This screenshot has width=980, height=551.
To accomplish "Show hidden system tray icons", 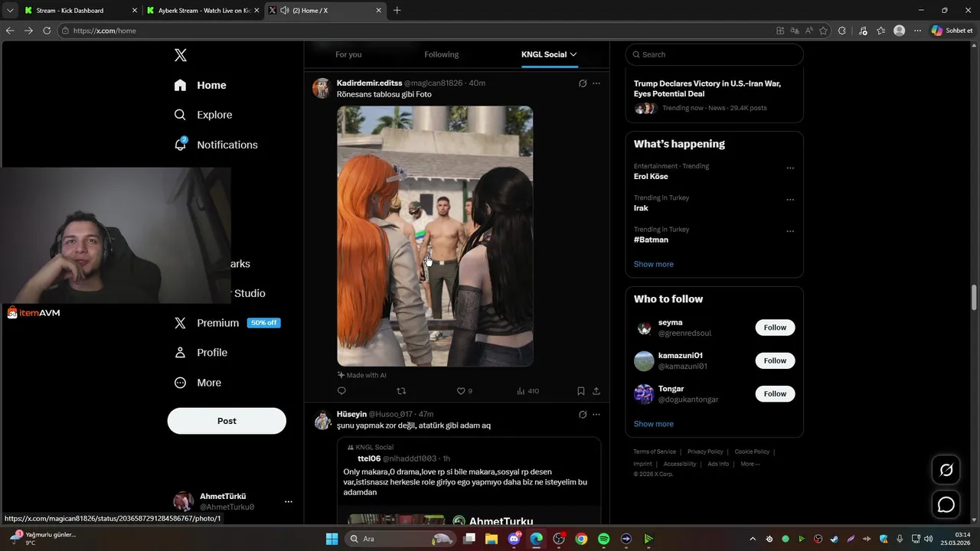I will coord(753,539).
